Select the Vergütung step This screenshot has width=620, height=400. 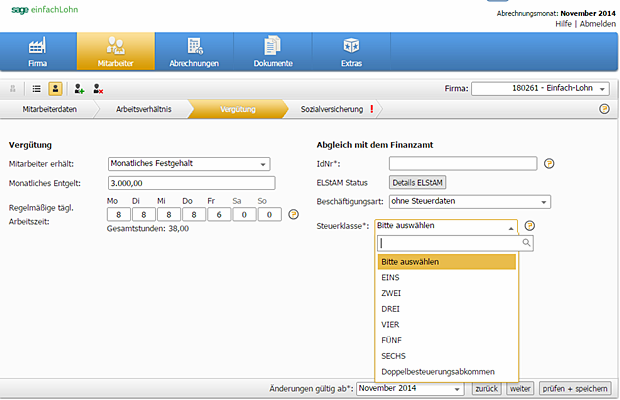(x=238, y=109)
